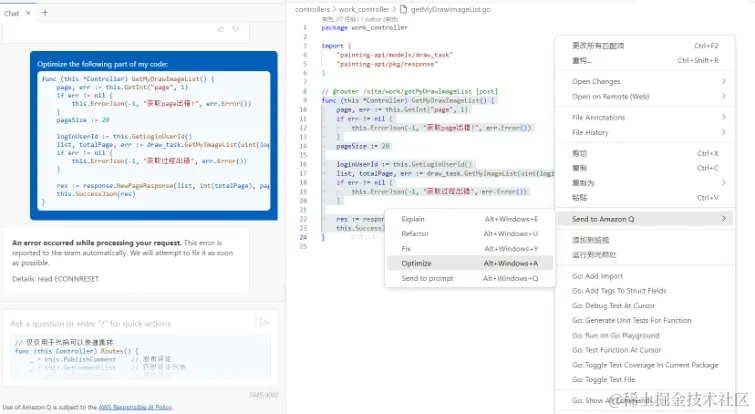Send the chat prompt arrow icon
The image size is (755, 414).
(x=261, y=323)
